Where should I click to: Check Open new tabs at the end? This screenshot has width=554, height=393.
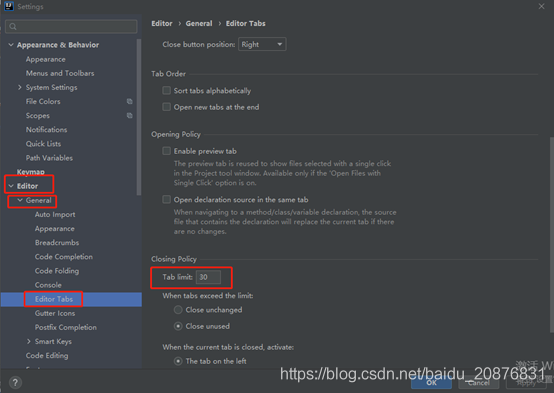point(166,107)
